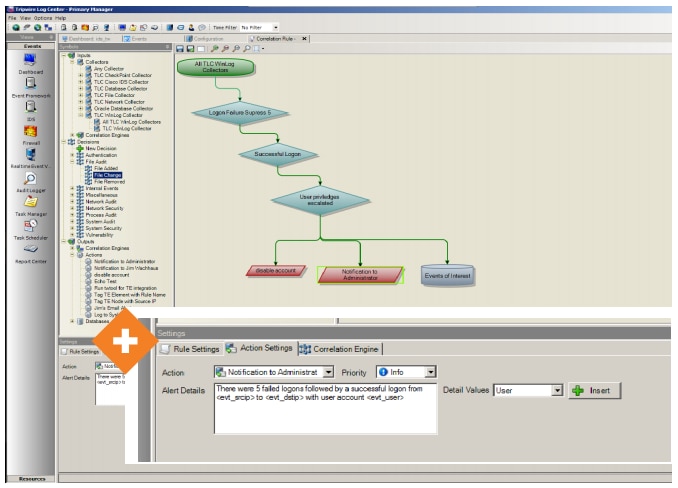Image resolution: width=678 pixels, height=488 pixels.
Task: Open the View menu
Action: 26,18
